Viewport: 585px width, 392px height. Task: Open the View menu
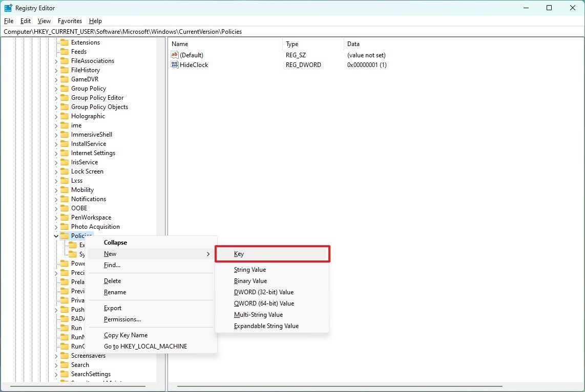tap(44, 21)
